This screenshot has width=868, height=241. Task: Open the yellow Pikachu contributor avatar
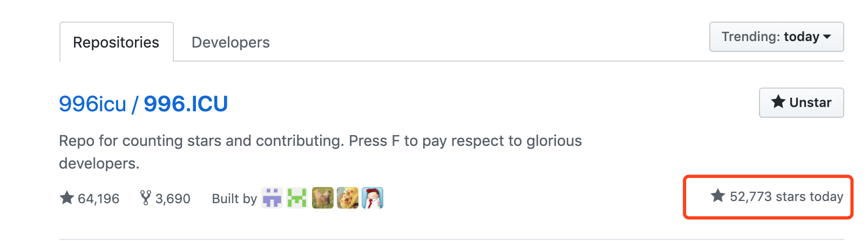[x=348, y=198]
